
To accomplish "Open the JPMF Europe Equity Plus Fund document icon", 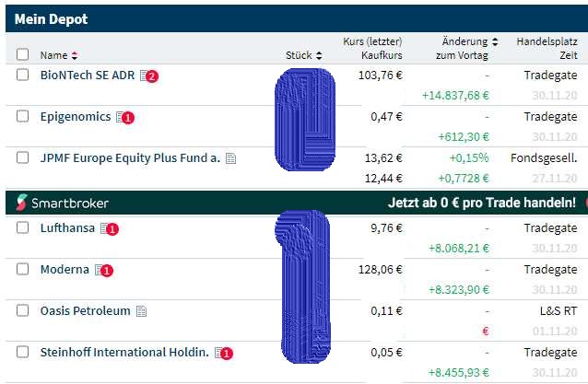I will (x=230, y=158).
